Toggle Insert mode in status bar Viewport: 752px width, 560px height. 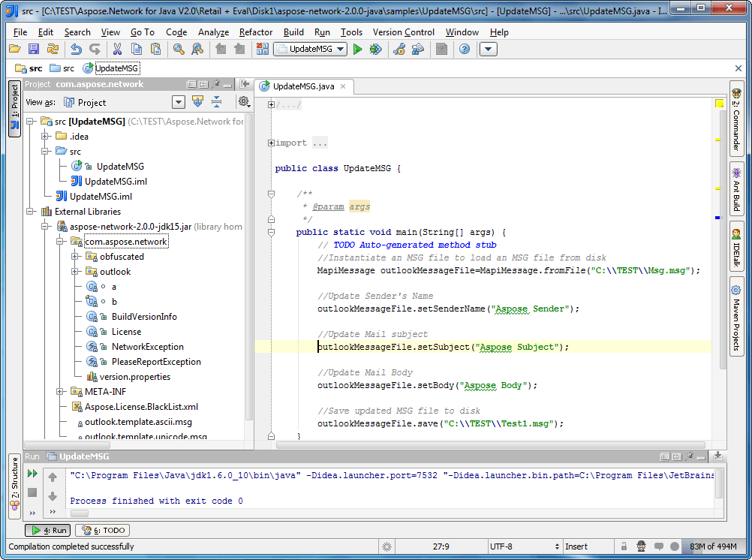click(576, 546)
